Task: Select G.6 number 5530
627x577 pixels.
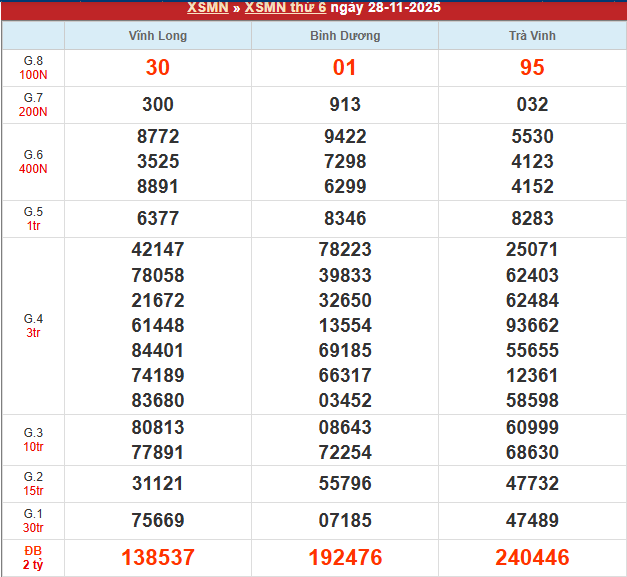Action: click(532, 136)
